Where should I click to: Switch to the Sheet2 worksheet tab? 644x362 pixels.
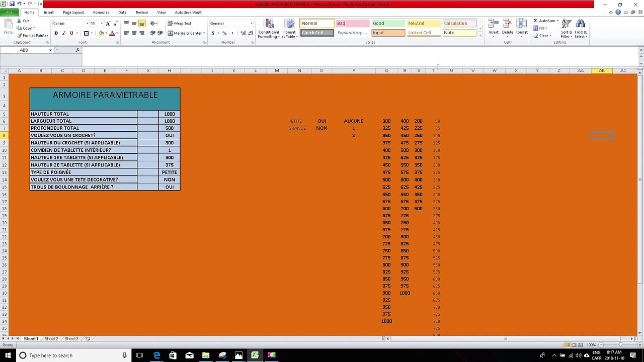pyautogui.click(x=51, y=339)
